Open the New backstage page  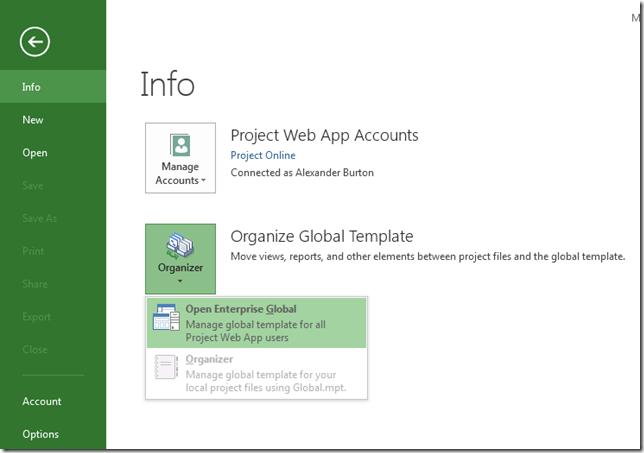[53, 120]
